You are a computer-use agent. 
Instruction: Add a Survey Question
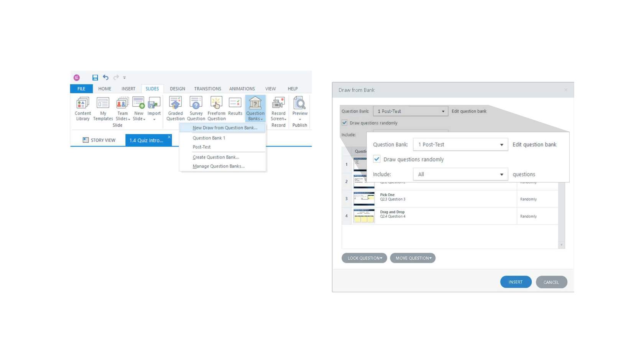click(x=196, y=109)
